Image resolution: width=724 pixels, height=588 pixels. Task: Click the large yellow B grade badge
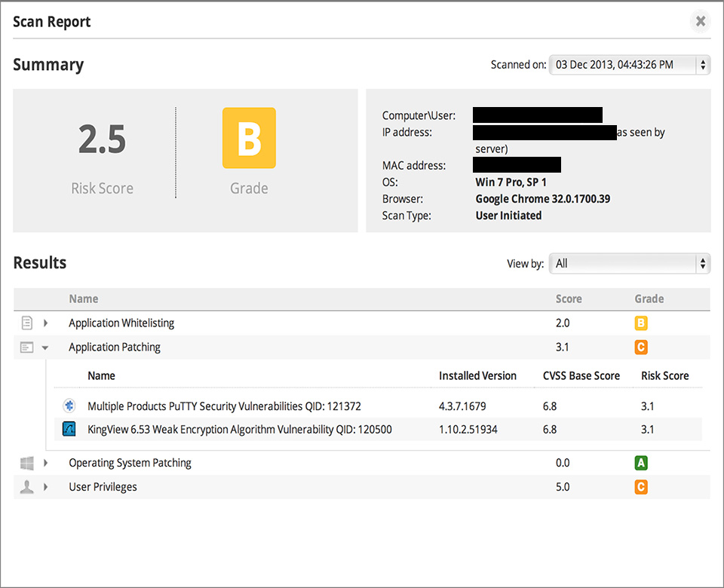tap(249, 138)
